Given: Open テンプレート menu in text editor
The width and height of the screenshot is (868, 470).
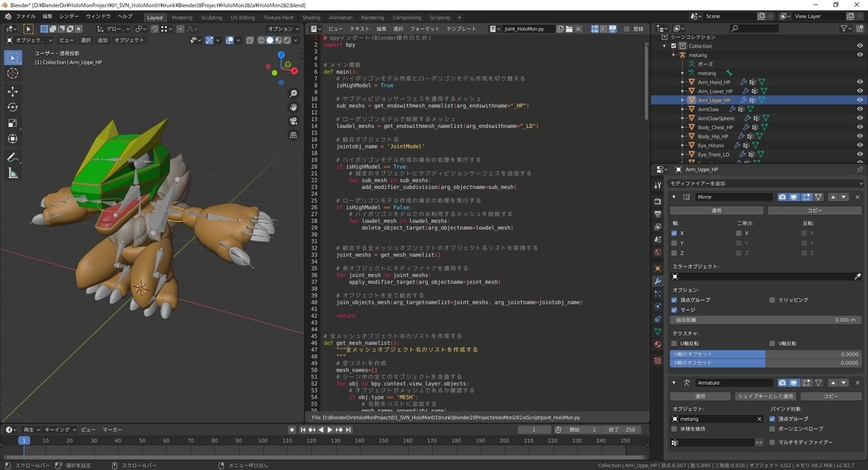Looking at the screenshot, I should point(461,29).
